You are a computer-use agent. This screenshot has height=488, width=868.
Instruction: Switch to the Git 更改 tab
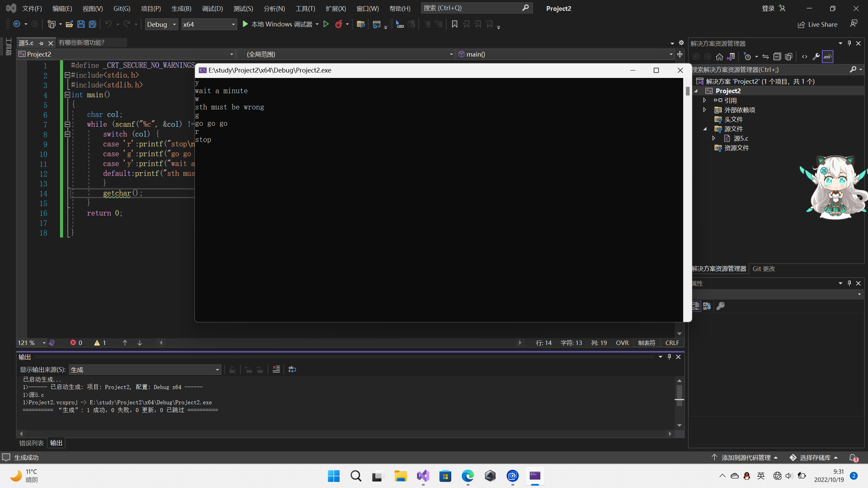(x=764, y=269)
